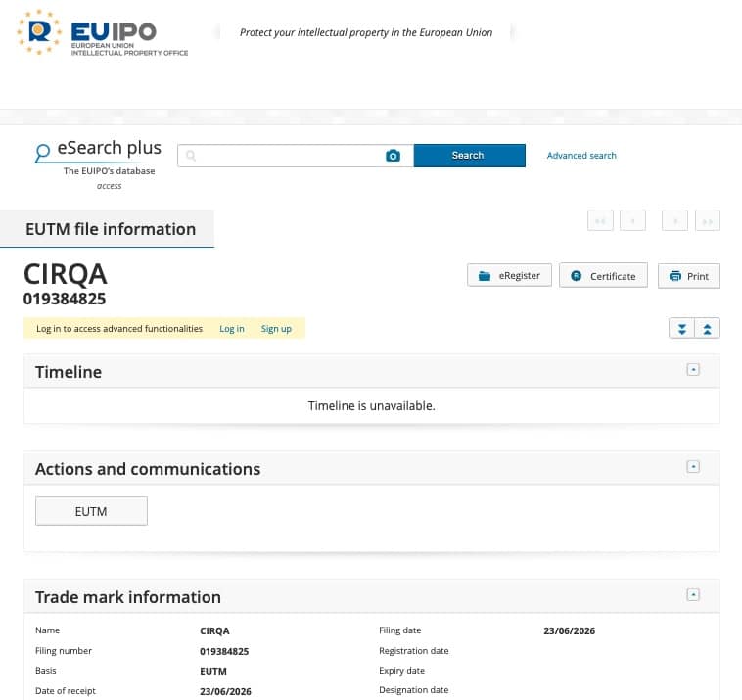
Task: Click the Basis value EUTM
Action: click(213, 671)
